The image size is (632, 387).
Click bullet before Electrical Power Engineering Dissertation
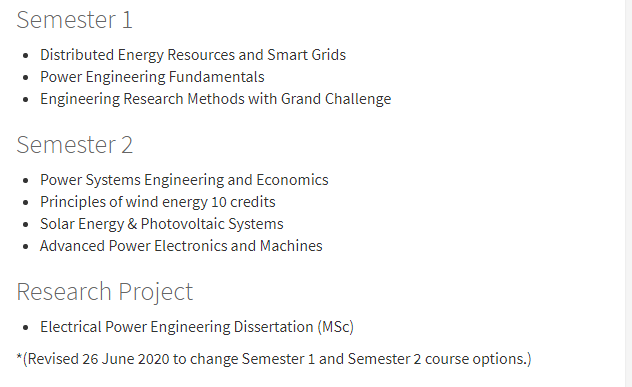[26, 327]
